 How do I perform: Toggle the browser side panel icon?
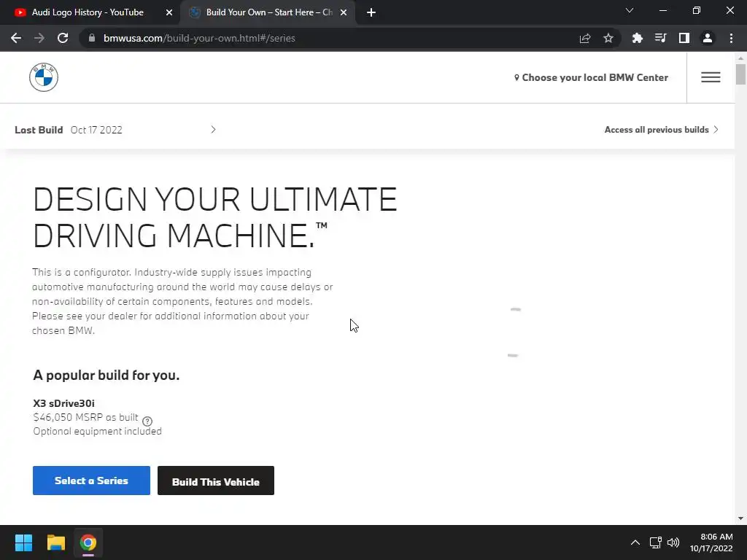(x=684, y=38)
